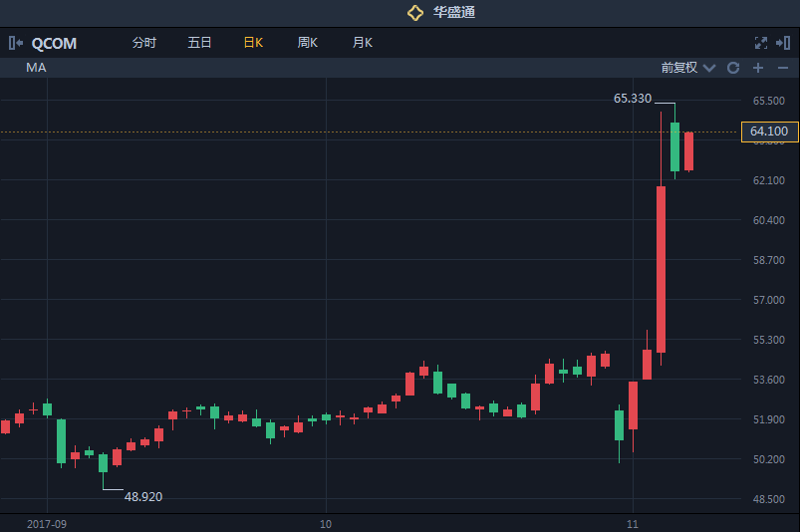Switch to the 分时 intraday tab
This screenshot has height=532, width=800.
pyautogui.click(x=144, y=43)
